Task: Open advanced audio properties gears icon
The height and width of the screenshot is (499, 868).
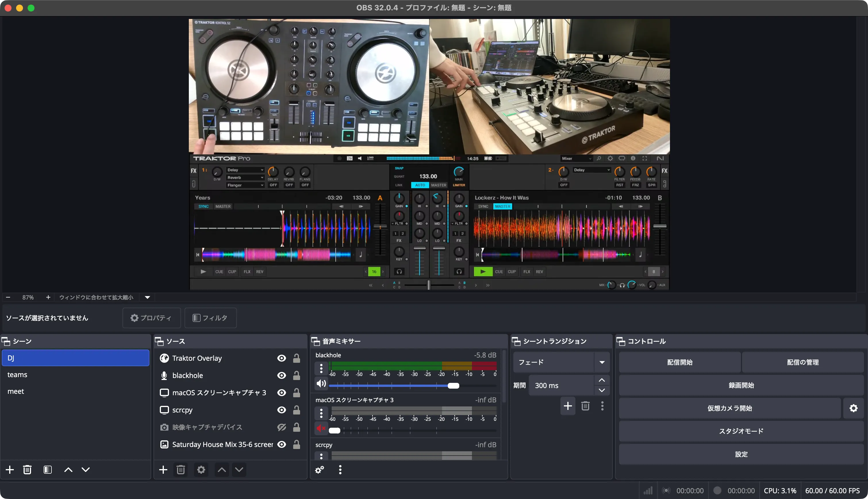Action: (x=320, y=469)
